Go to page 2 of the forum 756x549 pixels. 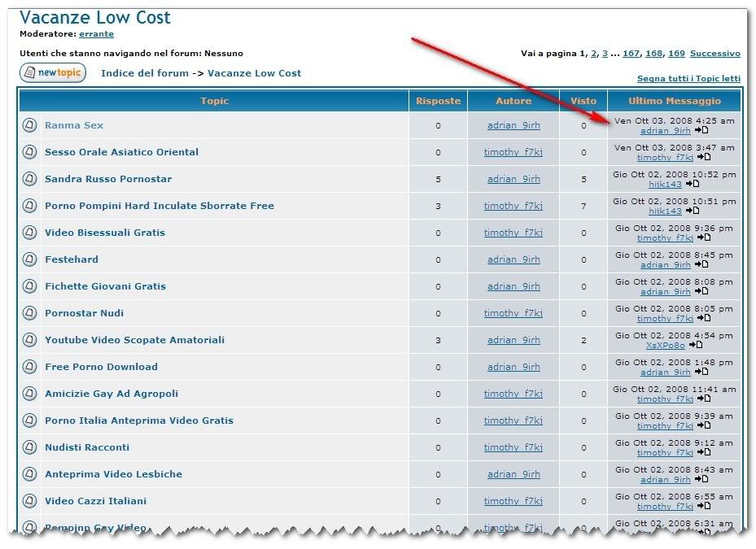click(x=594, y=54)
